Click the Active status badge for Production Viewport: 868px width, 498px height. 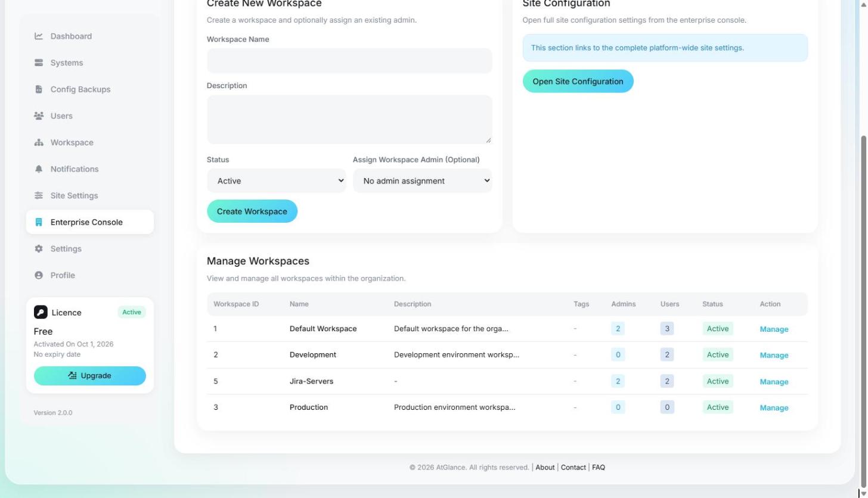point(717,407)
